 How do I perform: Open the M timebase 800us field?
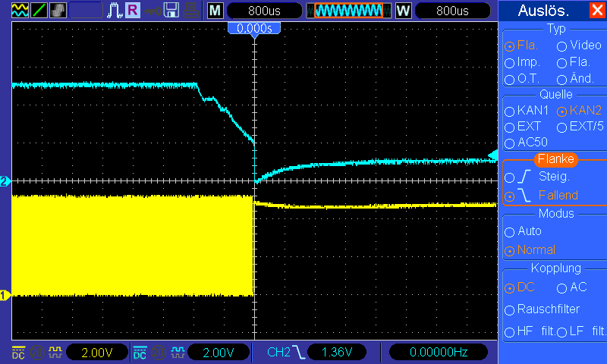pyautogui.click(x=264, y=11)
